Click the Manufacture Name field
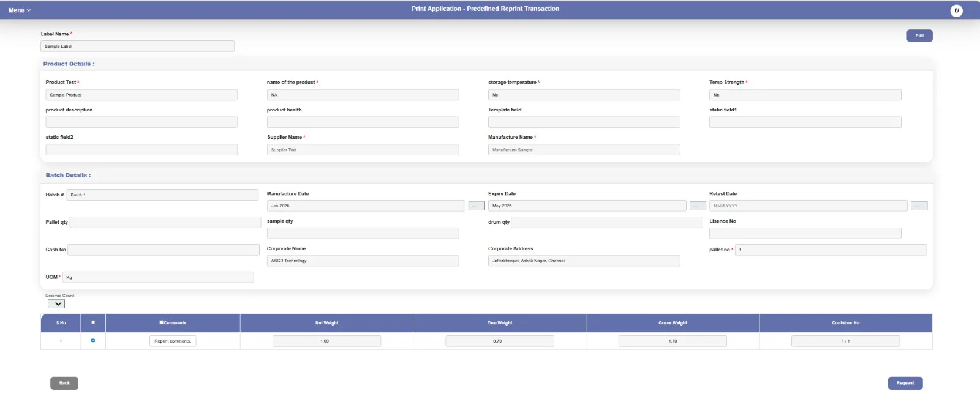Viewport: 980px width, 413px height. pos(584,150)
